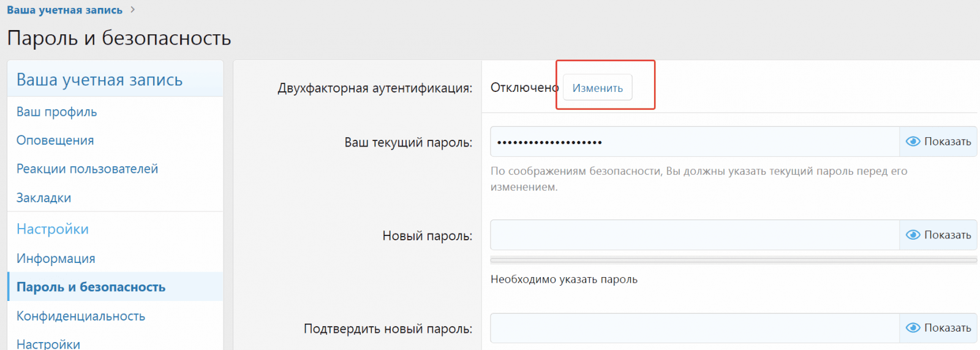Select the active Пароль и безопасность item

tap(91, 287)
